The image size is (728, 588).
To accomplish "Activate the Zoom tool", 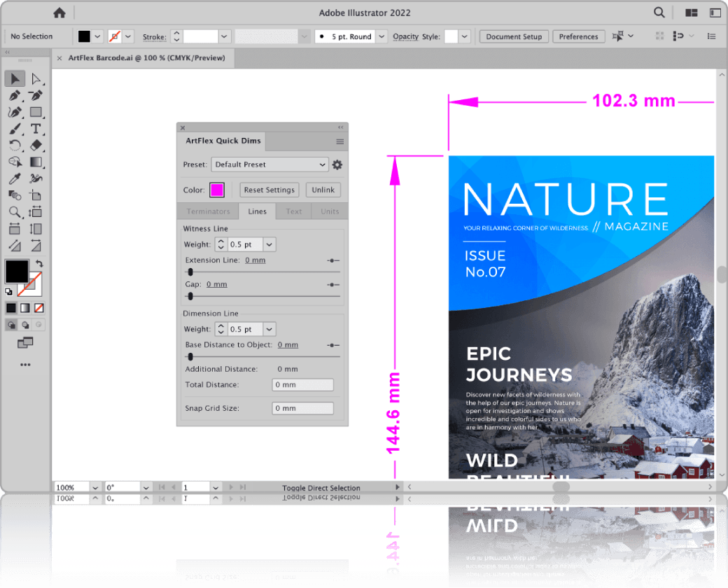I will 15,212.
